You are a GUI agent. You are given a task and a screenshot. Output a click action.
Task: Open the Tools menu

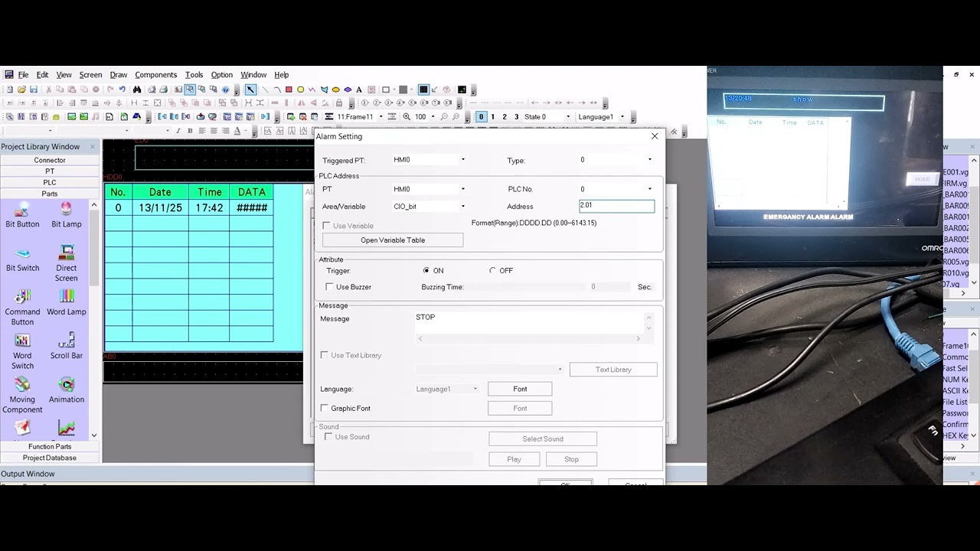click(x=194, y=75)
